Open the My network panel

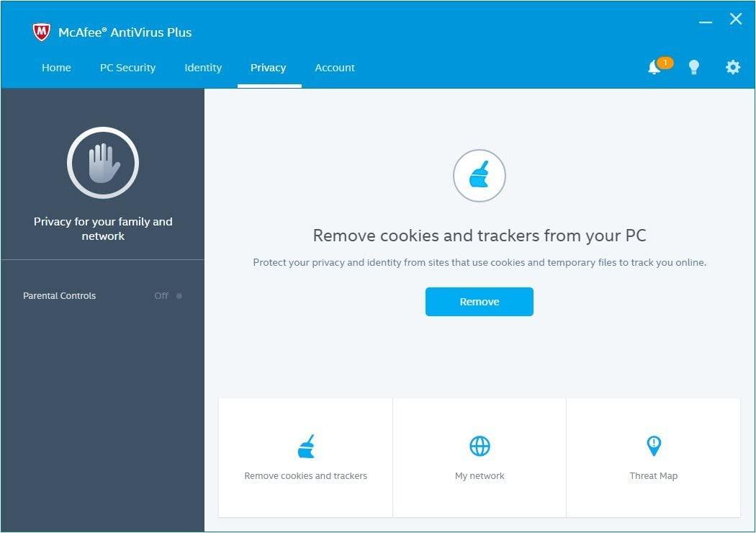480,475
